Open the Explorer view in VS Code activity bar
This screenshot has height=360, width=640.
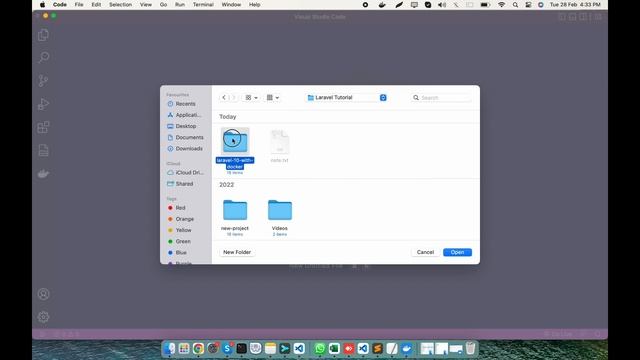(x=43, y=35)
